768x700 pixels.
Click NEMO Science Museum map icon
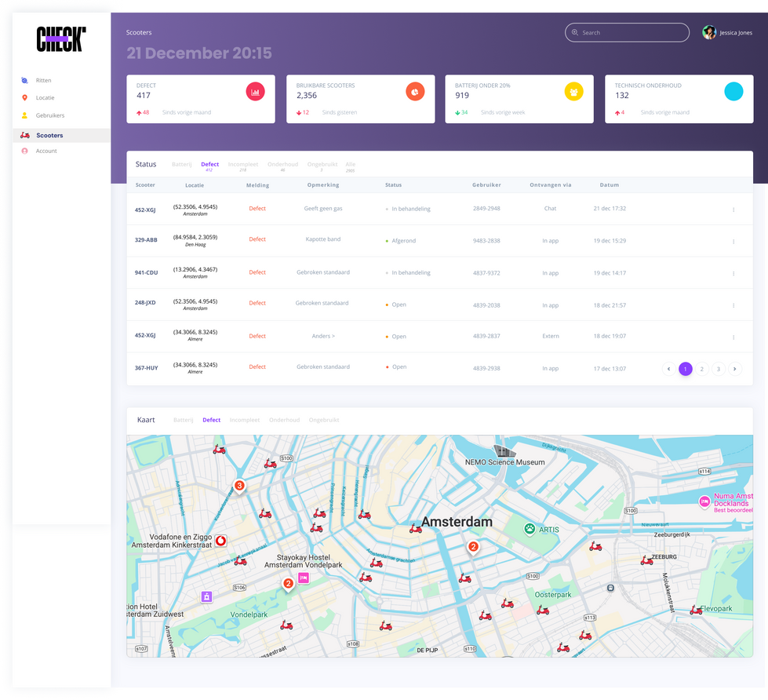coord(504,450)
